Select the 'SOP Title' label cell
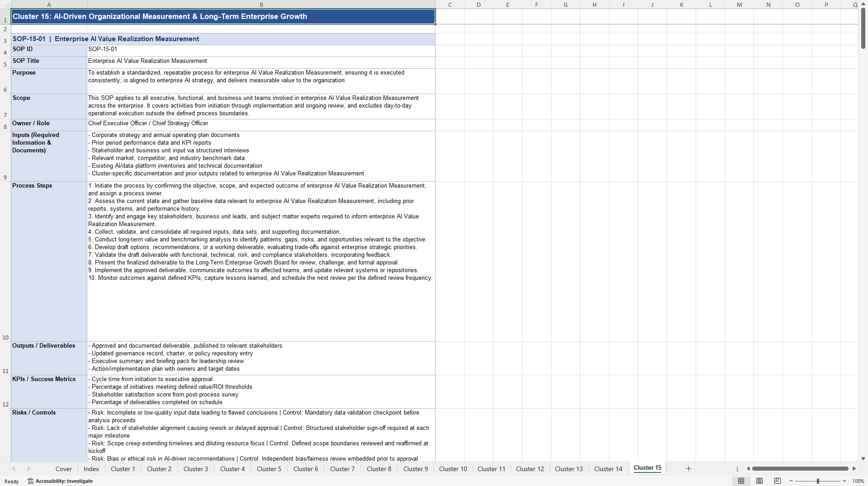This screenshot has height=486, width=868. pyautogui.click(x=49, y=62)
